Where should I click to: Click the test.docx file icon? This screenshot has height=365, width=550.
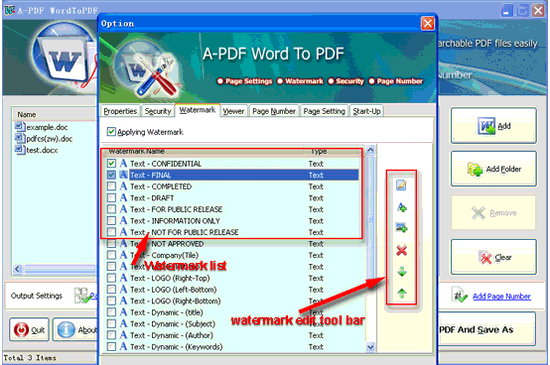point(19,150)
